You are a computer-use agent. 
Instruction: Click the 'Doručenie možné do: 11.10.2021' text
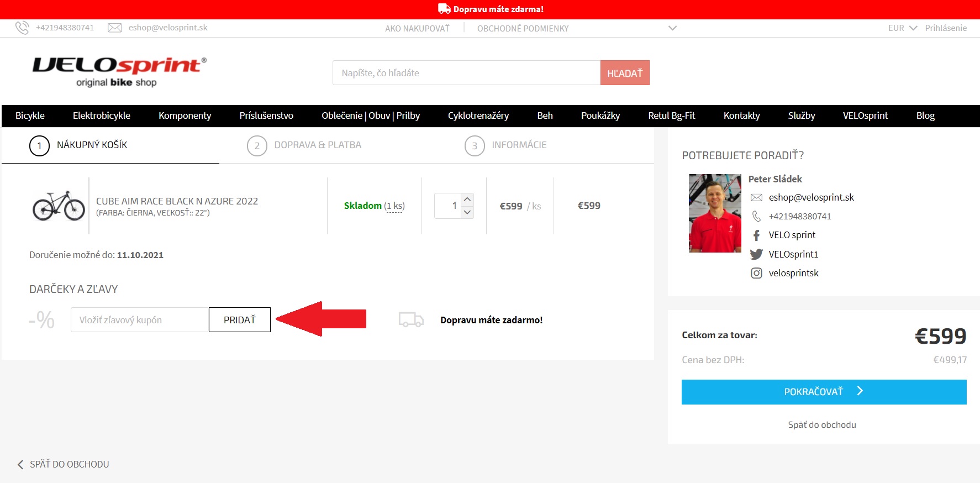pos(96,255)
